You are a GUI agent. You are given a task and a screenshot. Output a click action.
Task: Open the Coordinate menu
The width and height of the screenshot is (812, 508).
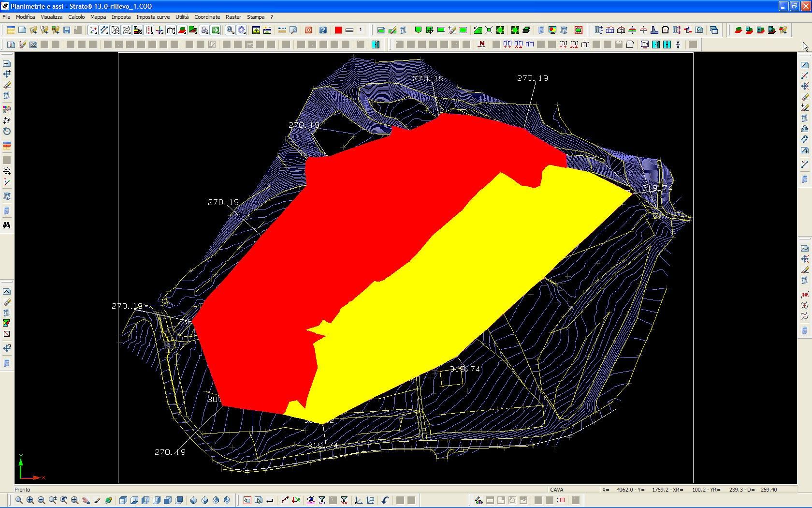coord(207,17)
